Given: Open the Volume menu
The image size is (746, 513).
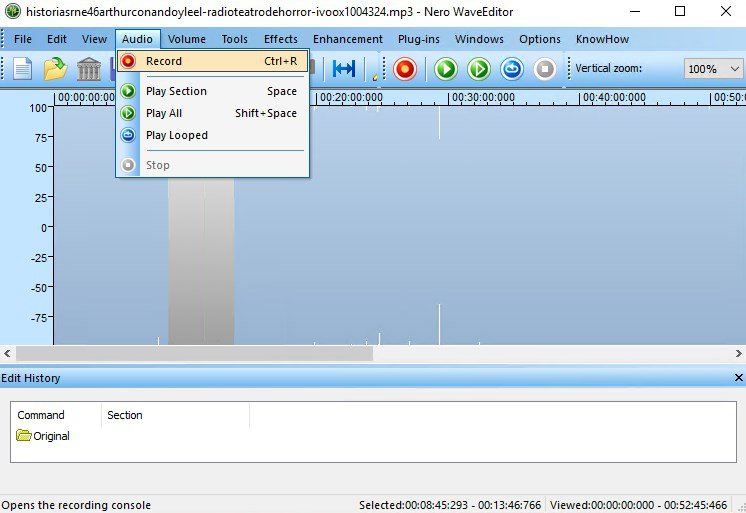Looking at the screenshot, I should 186,39.
